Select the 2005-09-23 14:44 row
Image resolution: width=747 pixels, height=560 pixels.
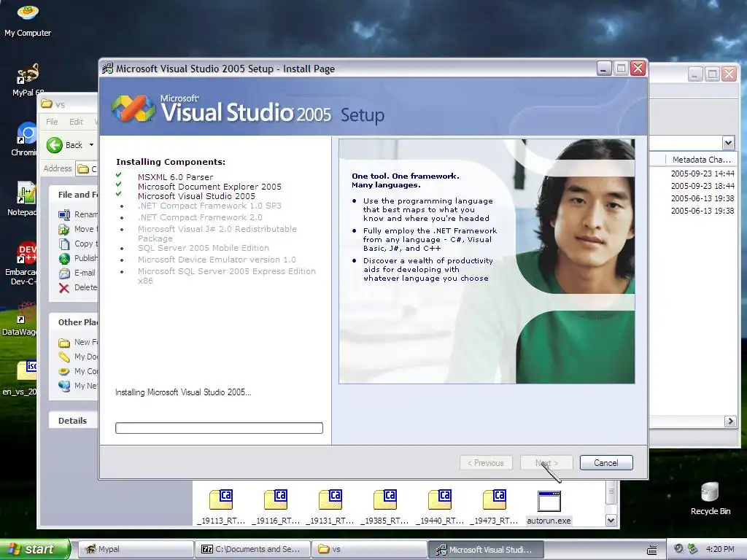[703, 174]
